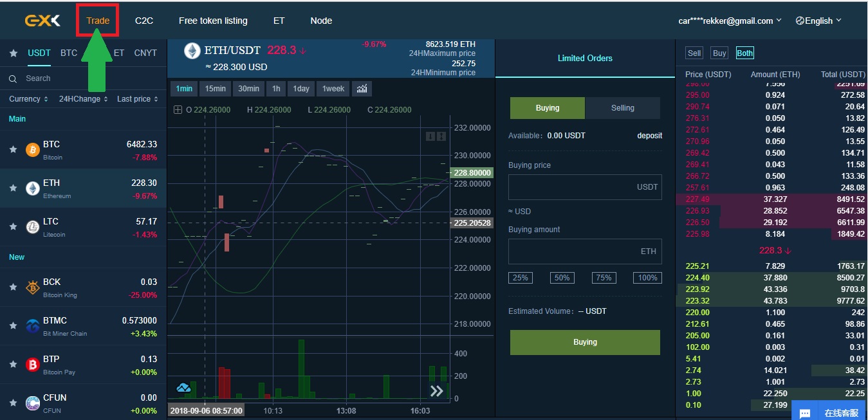Open the C2C page

point(144,21)
